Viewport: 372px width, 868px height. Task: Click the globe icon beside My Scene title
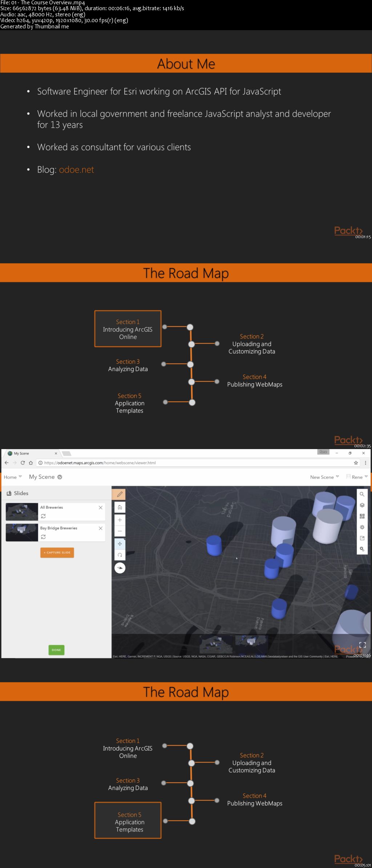[x=60, y=477]
